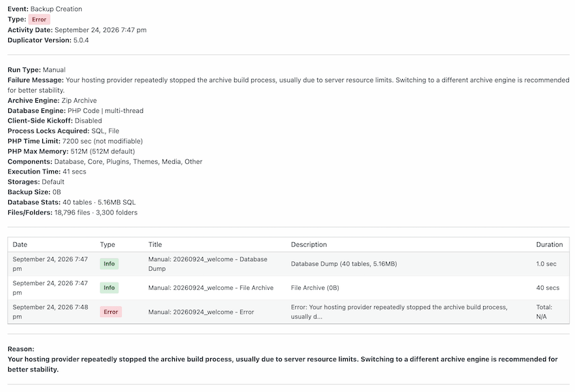Select the Activity Date value "September 24, 2026 7:47 pm"
Image resolution: width=575 pixels, height=392 pixels.
101,30
